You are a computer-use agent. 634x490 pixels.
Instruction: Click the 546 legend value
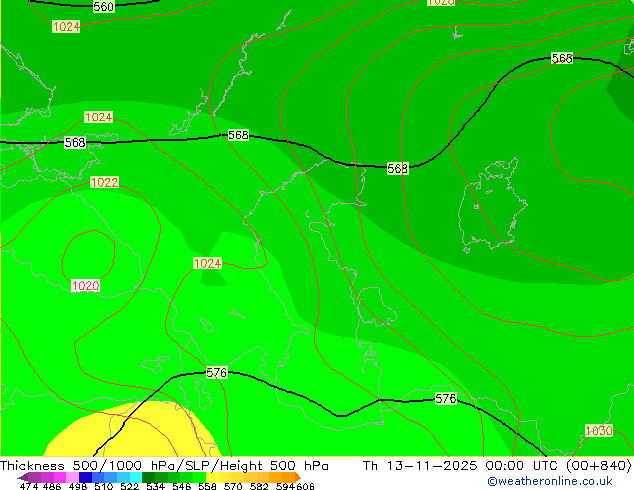point(181,486)
